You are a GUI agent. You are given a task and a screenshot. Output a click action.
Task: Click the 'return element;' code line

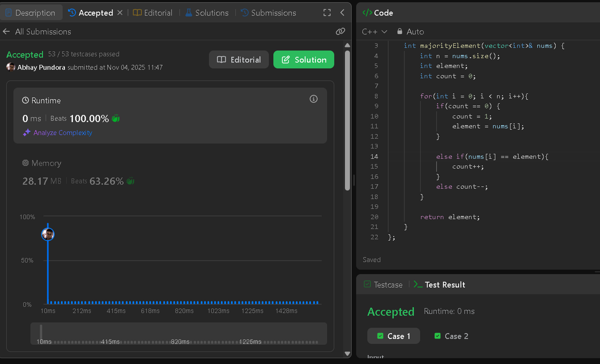coord(450,217)
